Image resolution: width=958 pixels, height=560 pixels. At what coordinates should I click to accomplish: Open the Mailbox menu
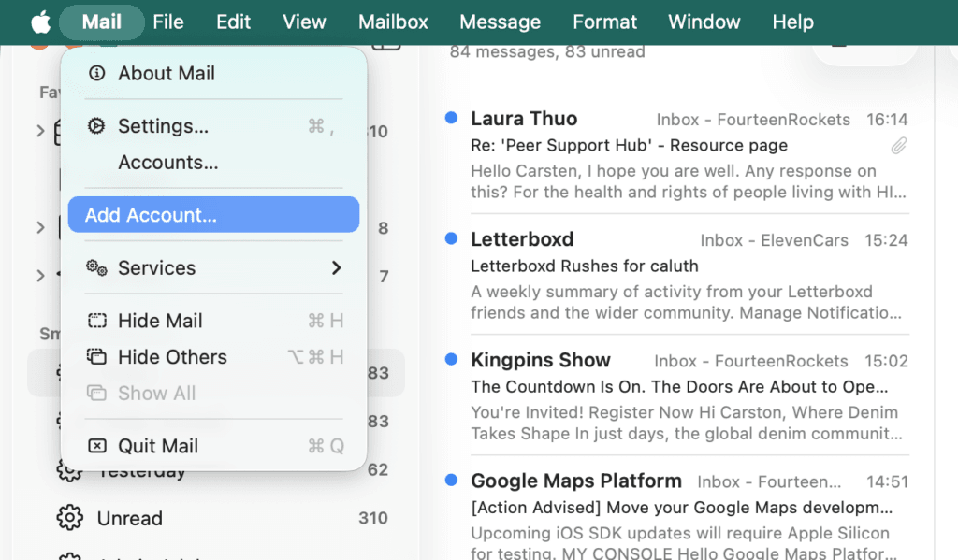(393, 22)
